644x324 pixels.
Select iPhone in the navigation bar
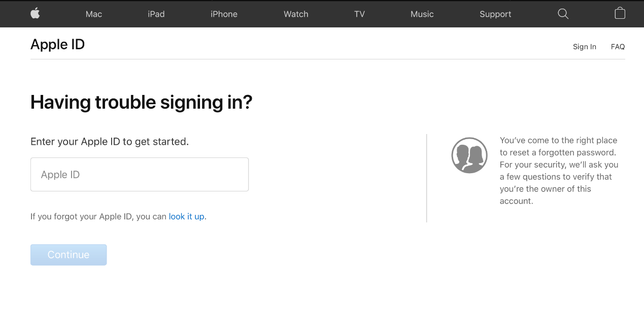pyautogui.click(x=224, y=14)
